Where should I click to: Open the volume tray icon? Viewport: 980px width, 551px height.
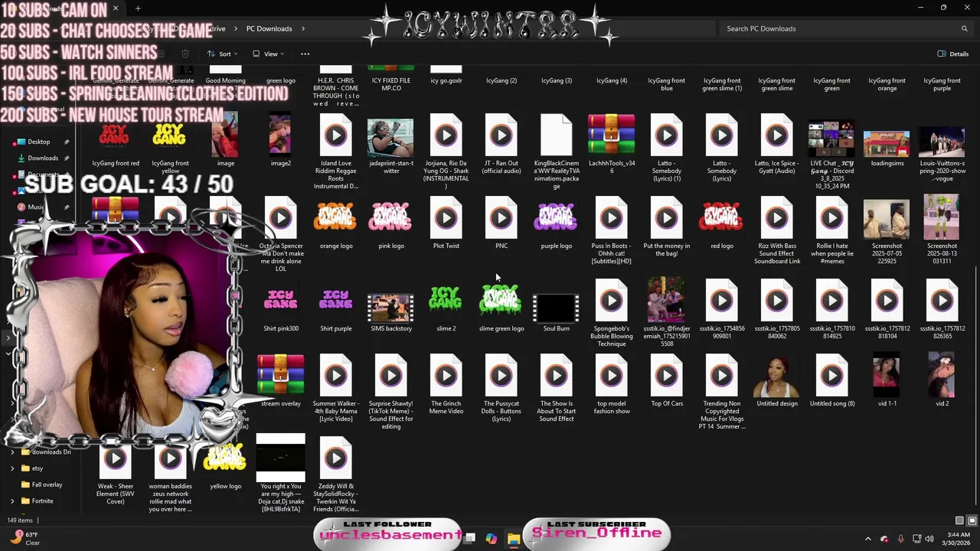(x=929, y=539)
